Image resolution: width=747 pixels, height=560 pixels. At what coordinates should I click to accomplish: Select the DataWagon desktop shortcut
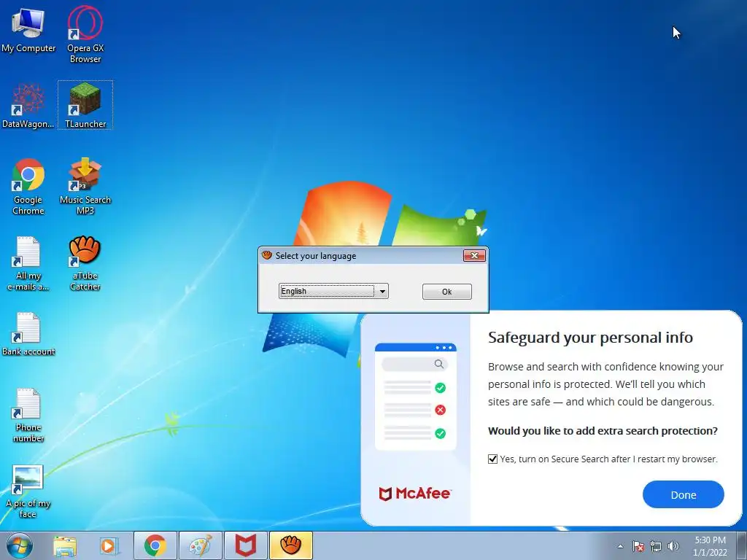click(x=28, y=106)
